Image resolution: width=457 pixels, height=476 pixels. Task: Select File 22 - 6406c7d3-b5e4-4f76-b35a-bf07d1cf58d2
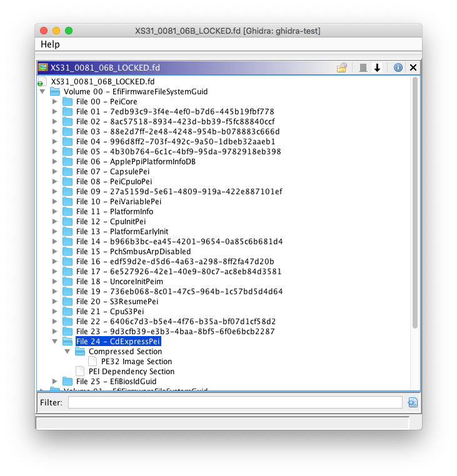(176, 322)
